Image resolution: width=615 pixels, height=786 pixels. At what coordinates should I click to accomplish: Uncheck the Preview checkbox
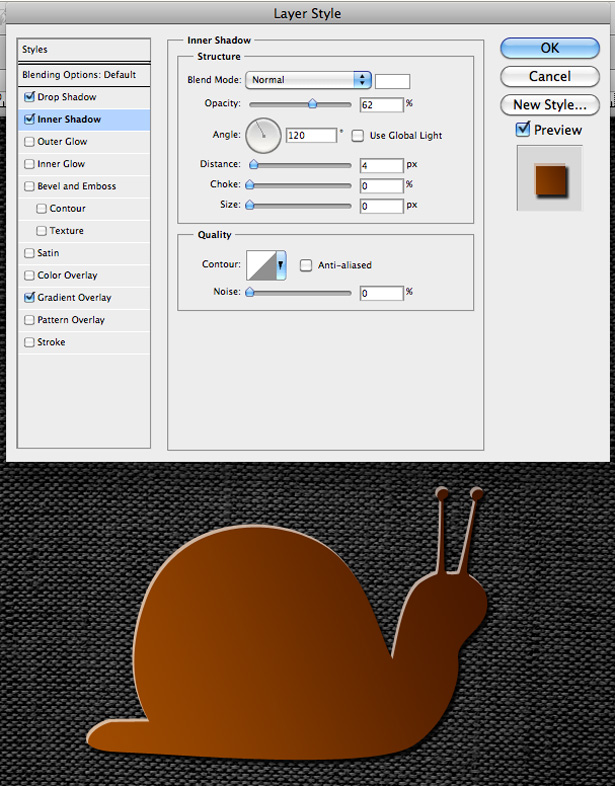coord(523,129)
